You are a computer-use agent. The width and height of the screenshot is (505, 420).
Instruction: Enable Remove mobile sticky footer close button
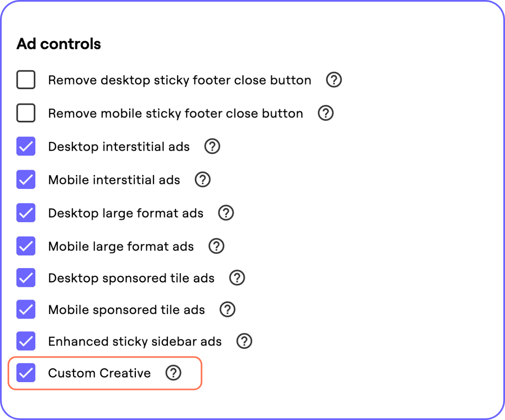coord(26,113)
